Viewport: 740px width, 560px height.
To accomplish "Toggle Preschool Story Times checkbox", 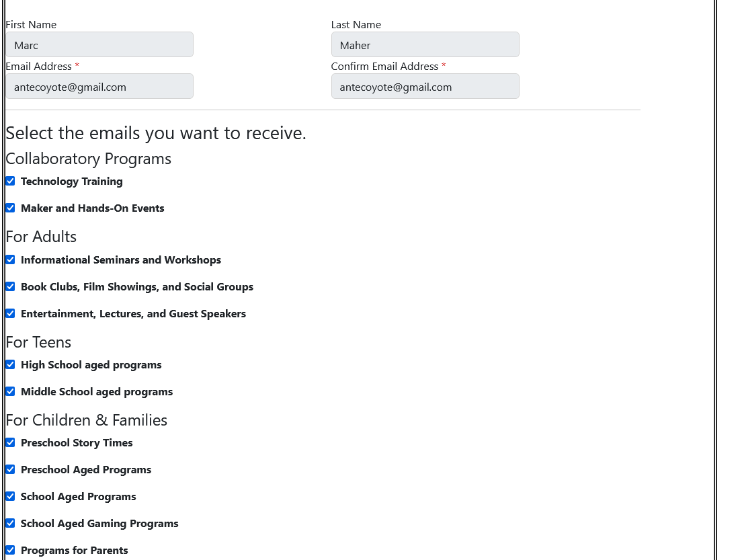I will (10, 442).
